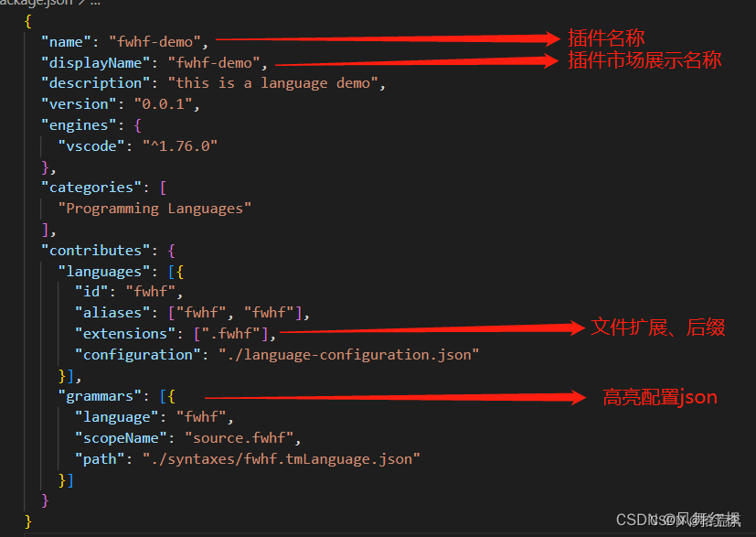Select "Programming Languages" string

(154, 209)
